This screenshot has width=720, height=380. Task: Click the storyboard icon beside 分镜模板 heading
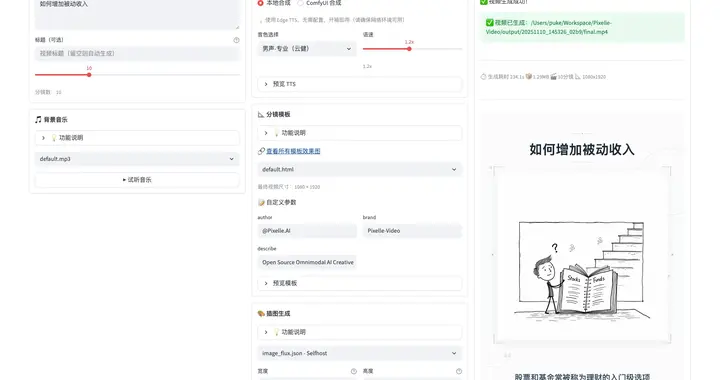[x=261, y=114]
